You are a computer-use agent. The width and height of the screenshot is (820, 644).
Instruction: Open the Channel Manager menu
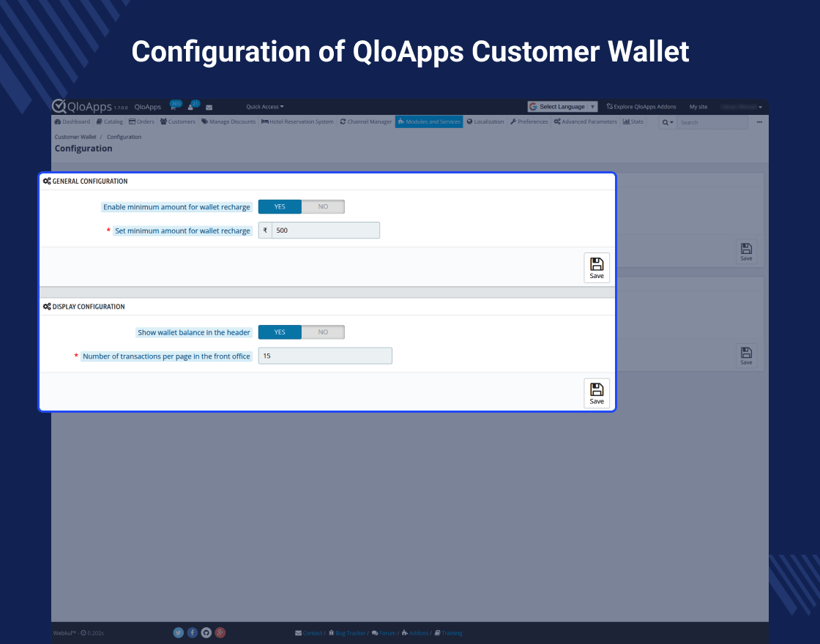pos(366,121)
